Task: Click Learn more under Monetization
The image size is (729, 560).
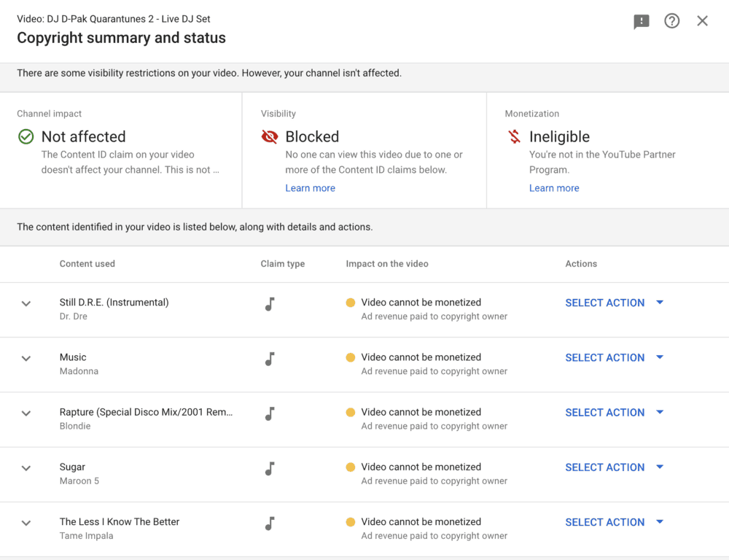Action: tap(554, 188)
